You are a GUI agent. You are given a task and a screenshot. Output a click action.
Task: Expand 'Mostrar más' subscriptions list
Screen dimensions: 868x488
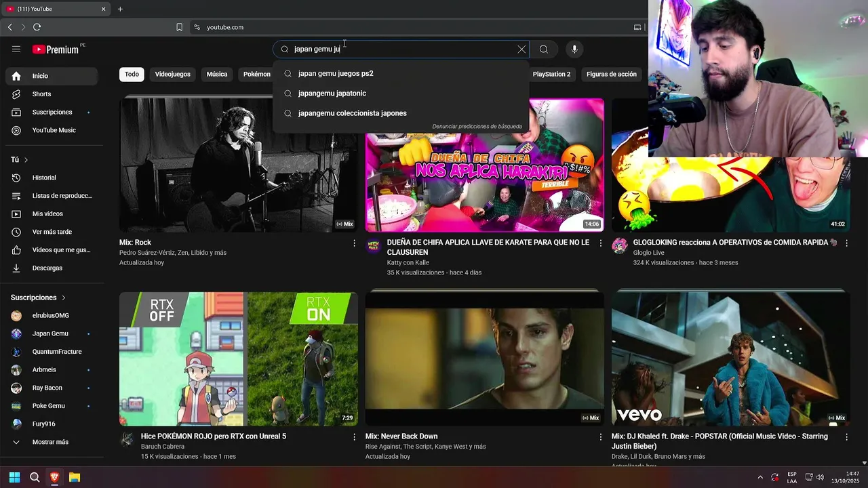(52, 442)
